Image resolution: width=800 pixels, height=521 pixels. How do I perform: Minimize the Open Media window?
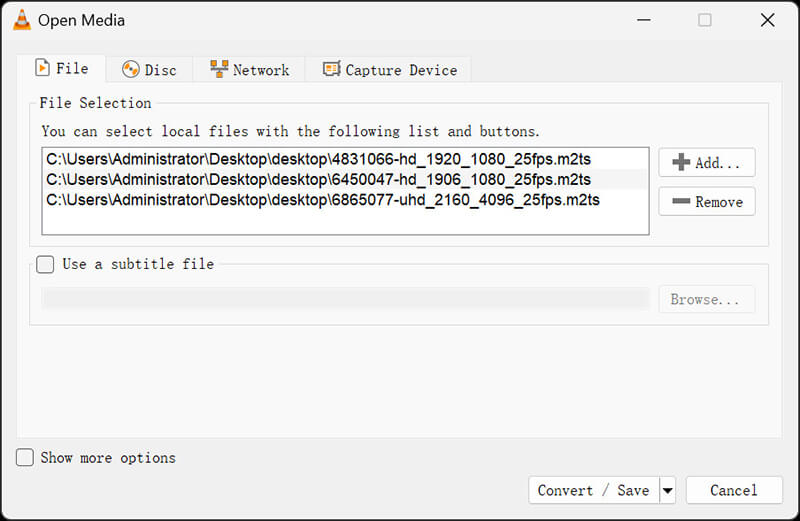644,20
